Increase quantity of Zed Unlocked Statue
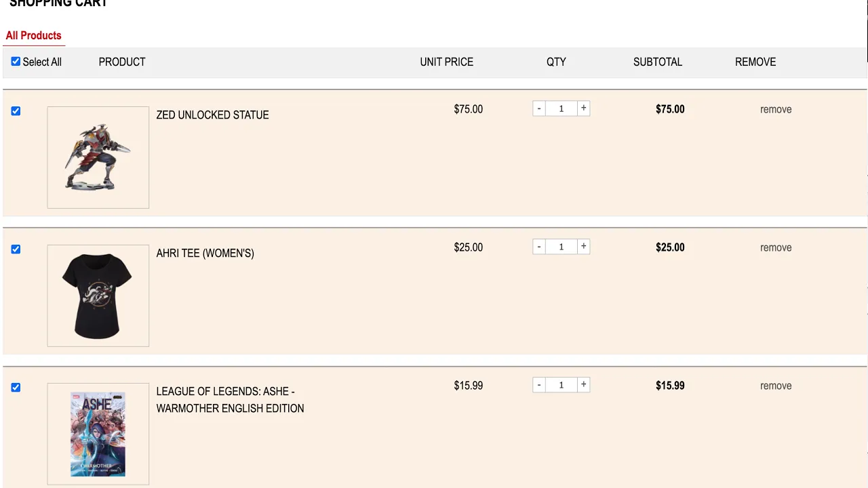 [583, 108]
